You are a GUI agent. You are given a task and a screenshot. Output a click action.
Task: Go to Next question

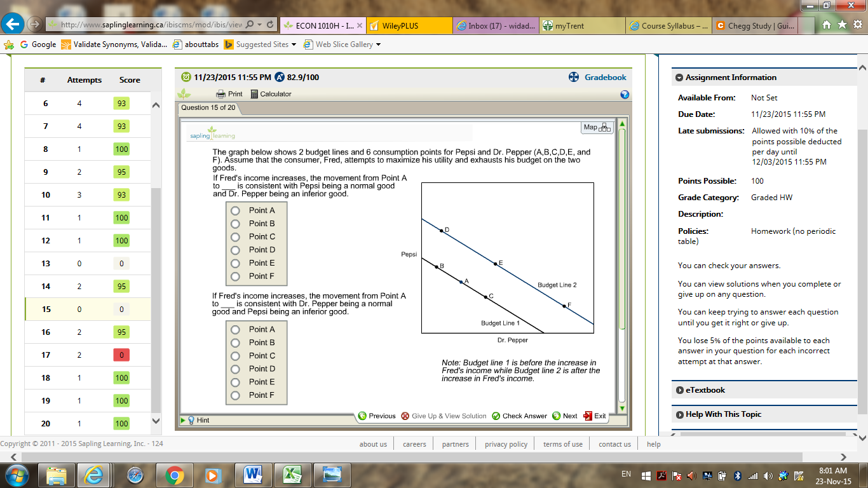tap(564, 416)
